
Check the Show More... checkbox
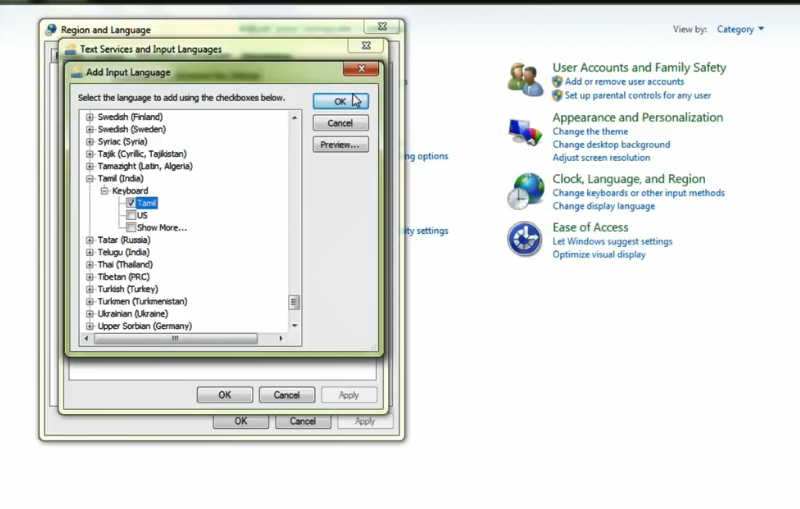point(131,227)
